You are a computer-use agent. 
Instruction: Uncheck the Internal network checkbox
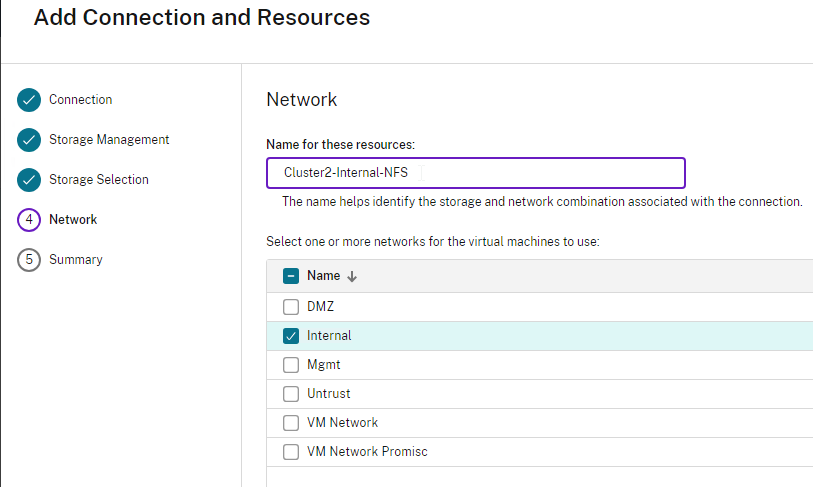291,336
